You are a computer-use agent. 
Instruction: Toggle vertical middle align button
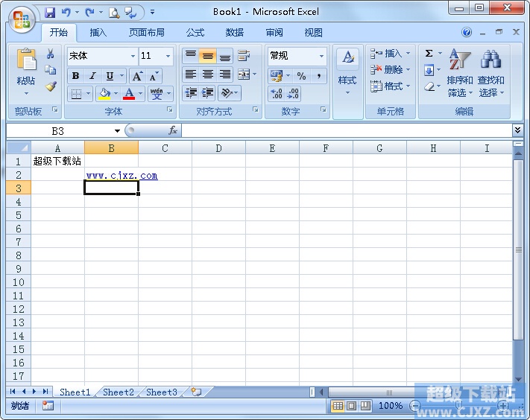[x=208, y=57]
